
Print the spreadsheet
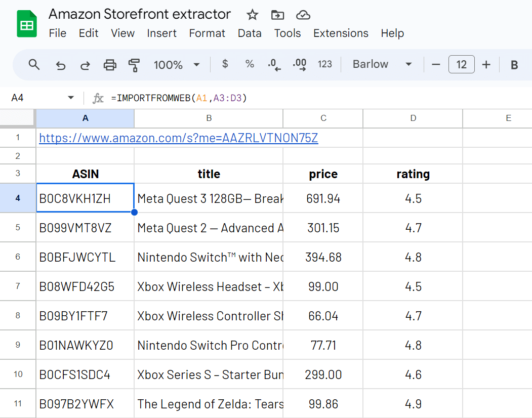[110, 65]
